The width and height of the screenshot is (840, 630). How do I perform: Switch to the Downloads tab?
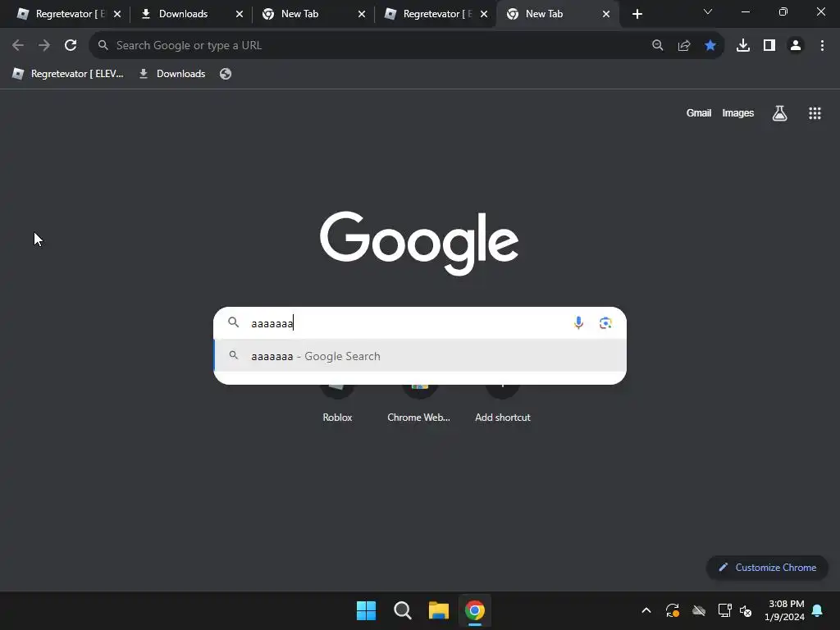click(x=183, y=14)
